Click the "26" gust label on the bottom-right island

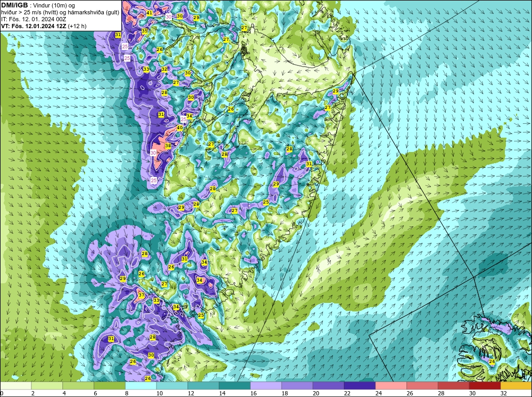(492, 362)
